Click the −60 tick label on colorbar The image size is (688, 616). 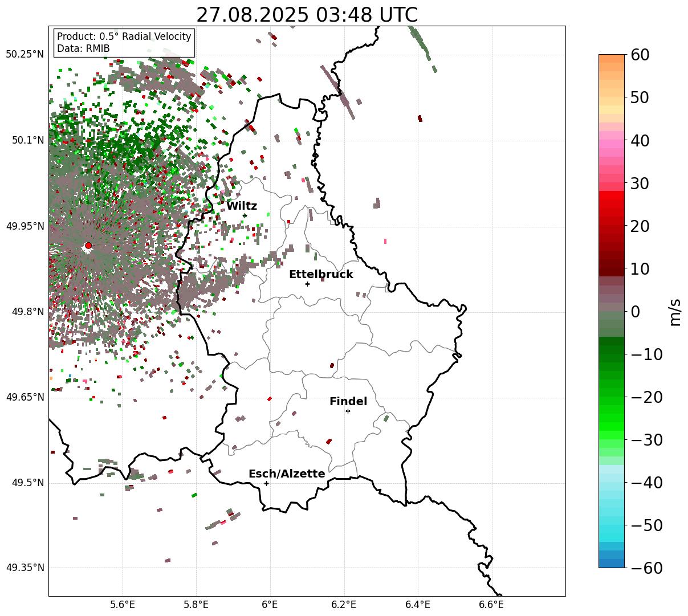[x=646, y=568]
